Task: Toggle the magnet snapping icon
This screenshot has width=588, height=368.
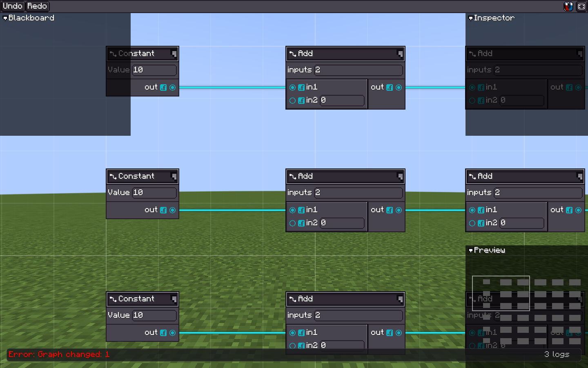Action: point(568,6)
